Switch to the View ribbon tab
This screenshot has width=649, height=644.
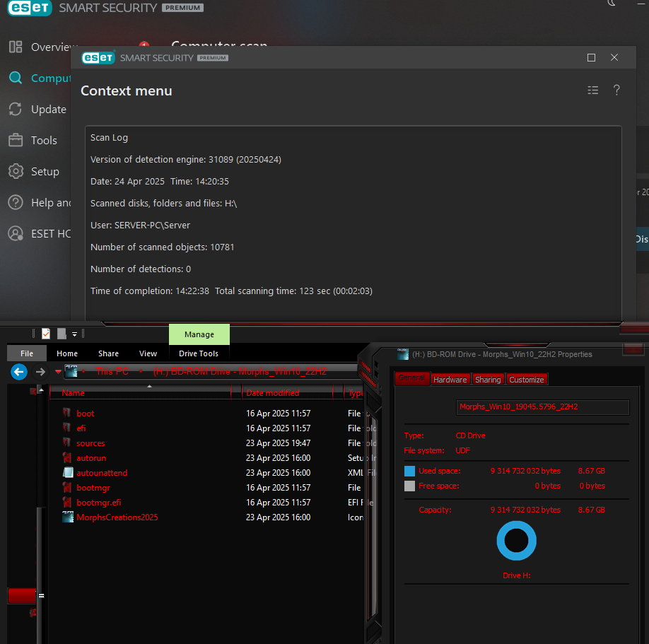click(148, 353)
